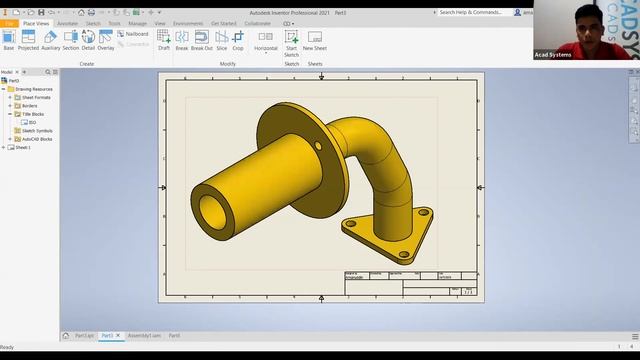Add a browser panel with plus button
This screenshot has height=360, width=640.
[24, 72]
